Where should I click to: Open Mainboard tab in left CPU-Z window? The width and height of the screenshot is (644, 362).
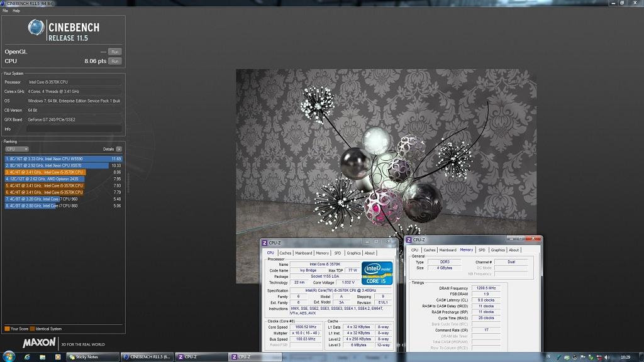pyautogui.click(x=304, y=253)
